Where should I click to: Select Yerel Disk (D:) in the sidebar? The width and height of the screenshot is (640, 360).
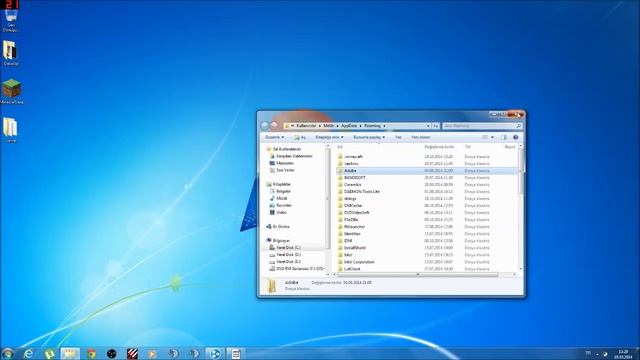tap(285, 255)
